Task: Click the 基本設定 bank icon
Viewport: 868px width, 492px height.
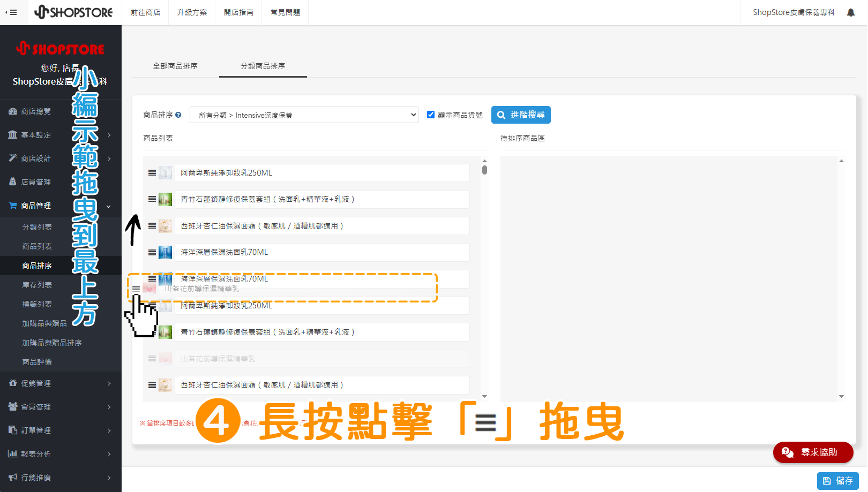Action: [x=13, y=135]
